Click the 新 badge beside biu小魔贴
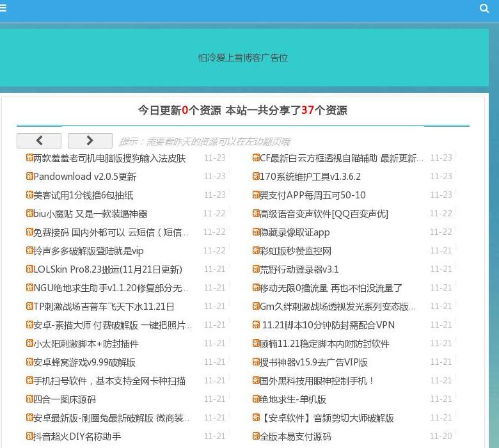The image size is (499, 448). click(x=29, y=212)
